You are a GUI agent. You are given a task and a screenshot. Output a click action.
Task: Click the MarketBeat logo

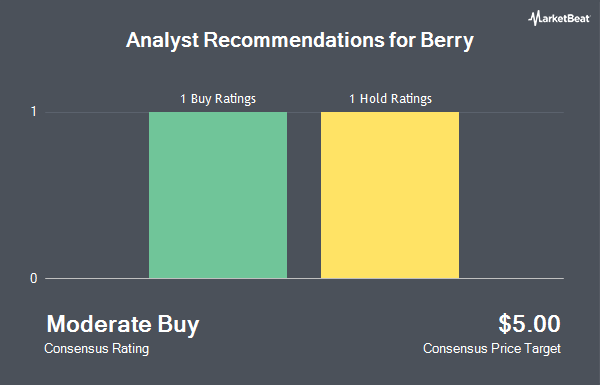559,18
